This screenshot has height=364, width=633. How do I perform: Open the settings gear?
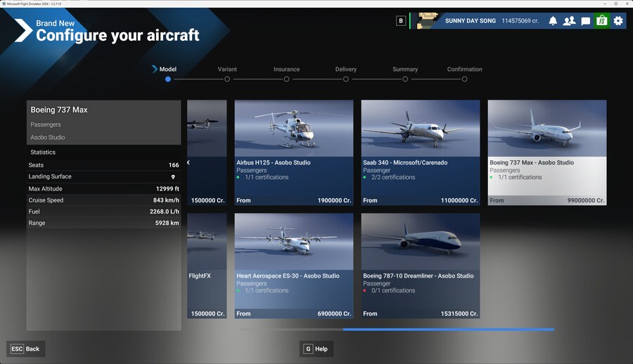(x=618, y=21)
